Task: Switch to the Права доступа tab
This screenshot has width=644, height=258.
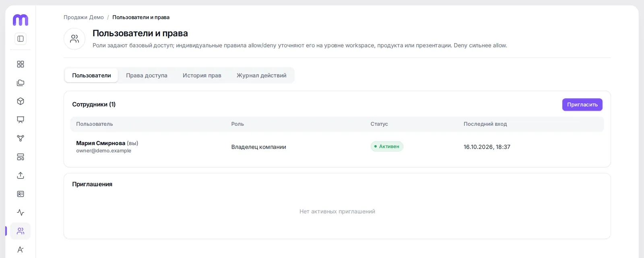Action: tap(147, 75)
